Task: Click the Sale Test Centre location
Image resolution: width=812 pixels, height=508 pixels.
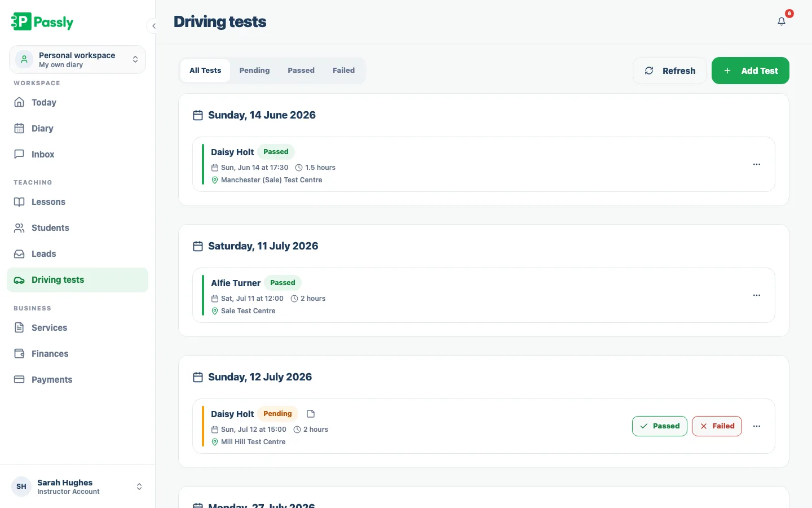Action: pyautogui.click(x=248, y=311)
